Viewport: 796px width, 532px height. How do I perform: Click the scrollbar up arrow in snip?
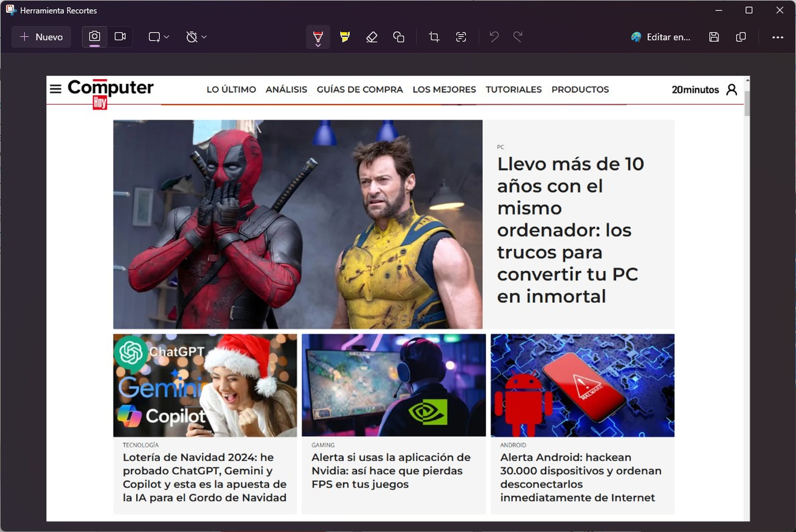(x=747, y=80)
